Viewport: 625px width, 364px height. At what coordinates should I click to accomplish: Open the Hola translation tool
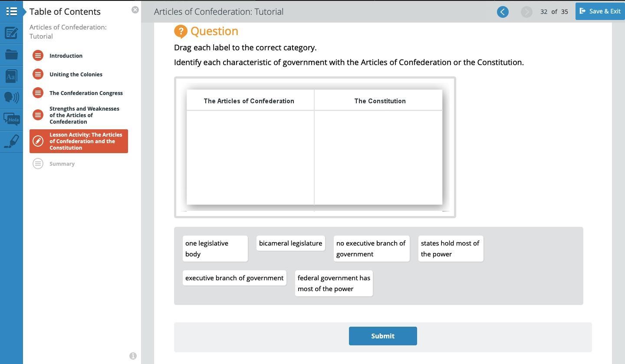pos(11,119)
